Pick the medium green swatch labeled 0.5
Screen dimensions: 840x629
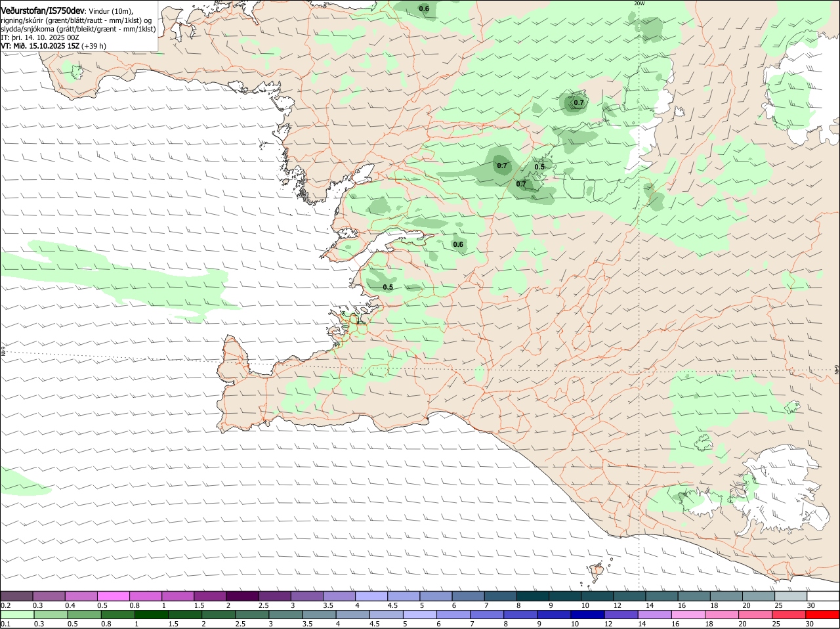coord(84,614)
